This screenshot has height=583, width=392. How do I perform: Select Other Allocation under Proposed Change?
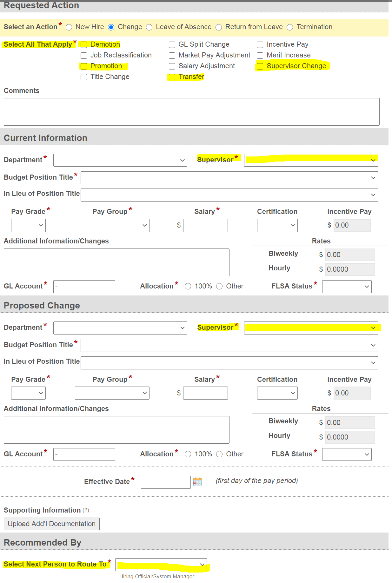click(219, 454)
